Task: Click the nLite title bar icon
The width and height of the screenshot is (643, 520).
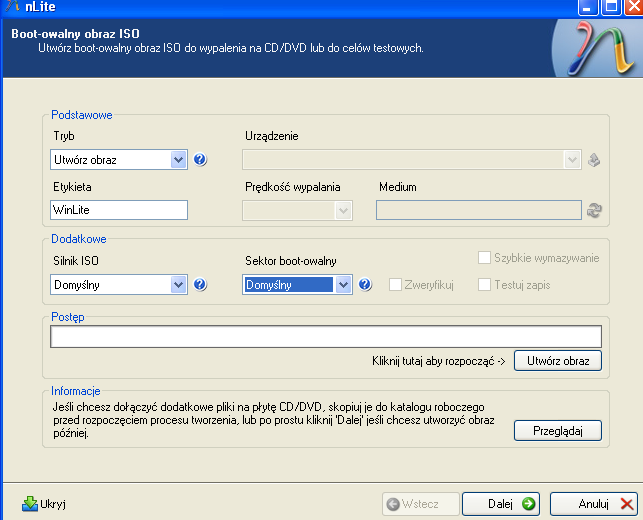Action: 12,6
